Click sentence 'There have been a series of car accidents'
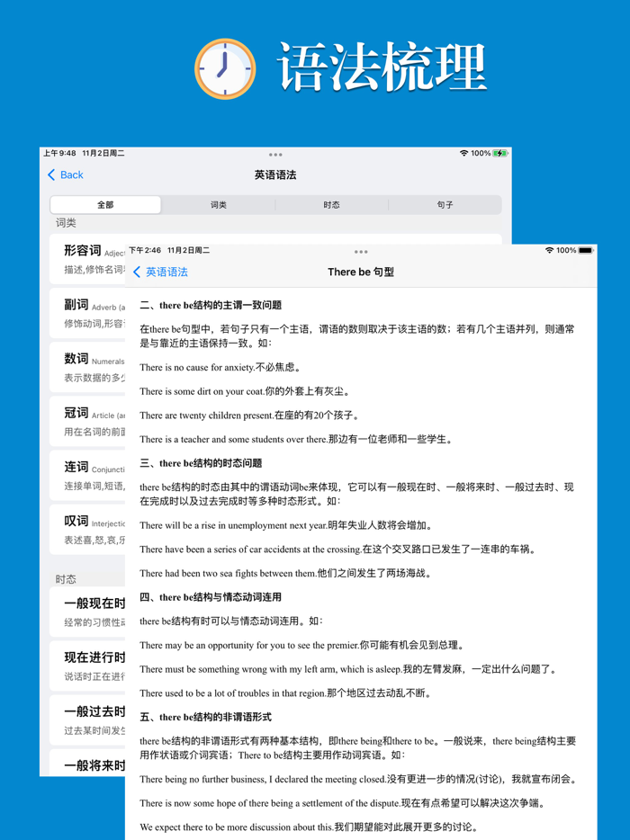The width and height of the screenshot is (630, 840). click(x=338, y=550)
